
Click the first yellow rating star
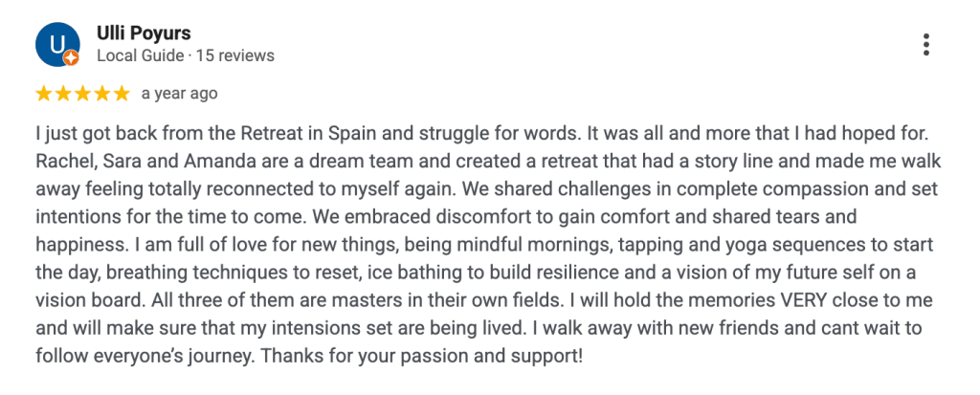[43, 94]
